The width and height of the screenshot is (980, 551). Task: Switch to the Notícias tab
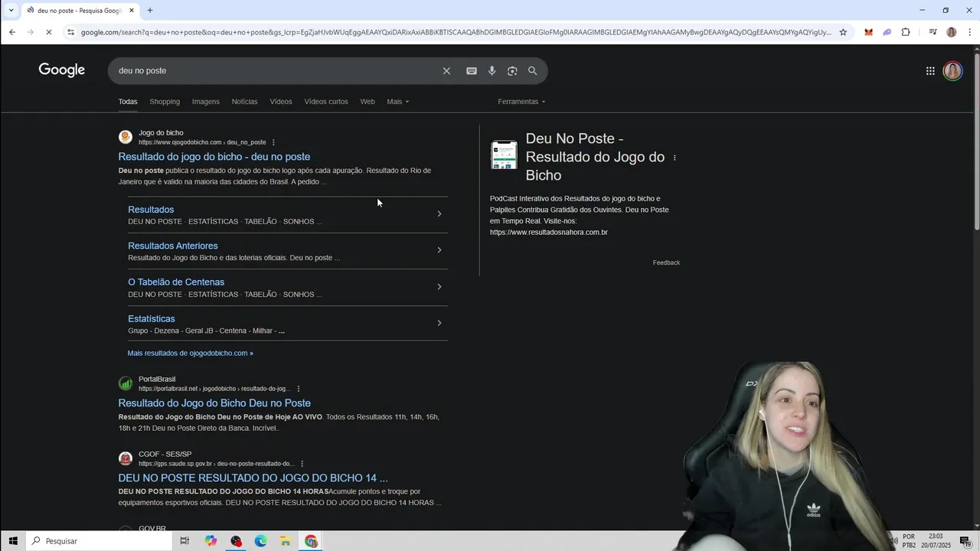[x=244, y=102]
